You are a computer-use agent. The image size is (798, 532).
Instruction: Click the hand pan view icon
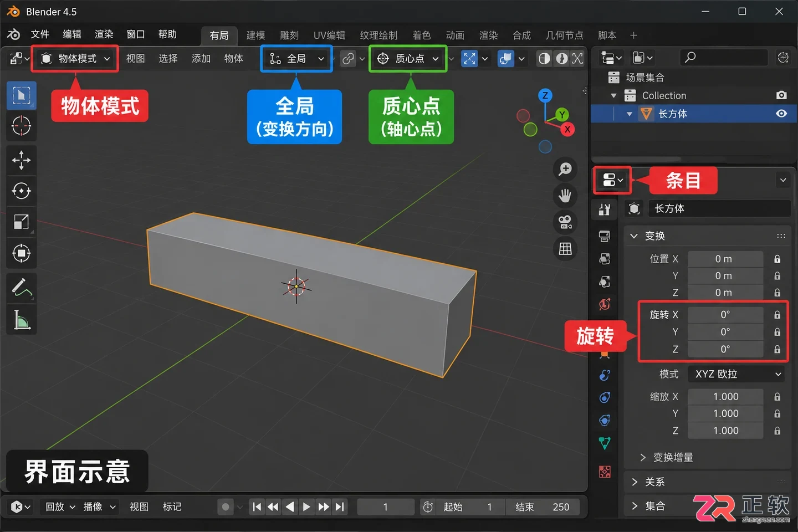tap(565, 196)
